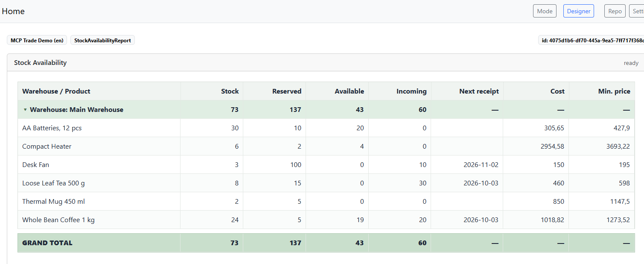Select Loose Leaf Tea's next receipt date
This screenshot has height=264, width=644.
coord(481,183)
